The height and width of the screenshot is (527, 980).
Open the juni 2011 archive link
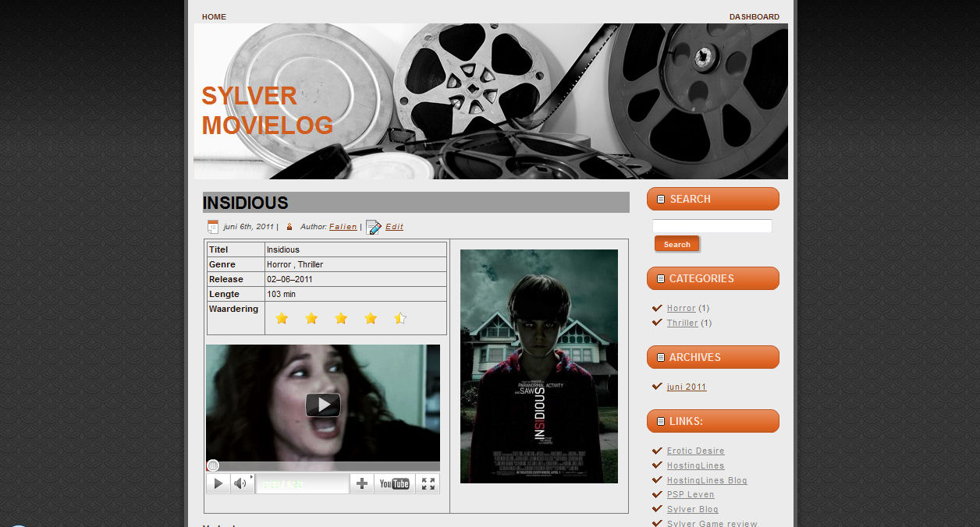687,387
